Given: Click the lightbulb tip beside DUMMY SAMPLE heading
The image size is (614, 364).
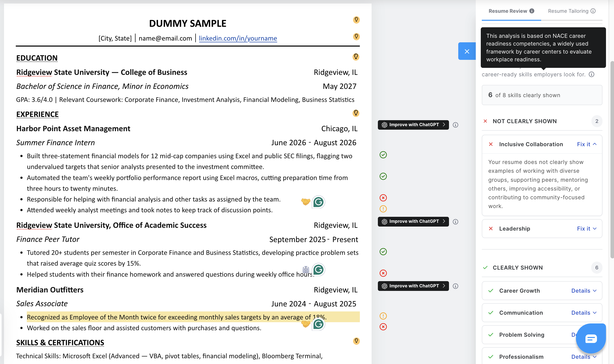Looking at the screenshot, I should (356, 20).
